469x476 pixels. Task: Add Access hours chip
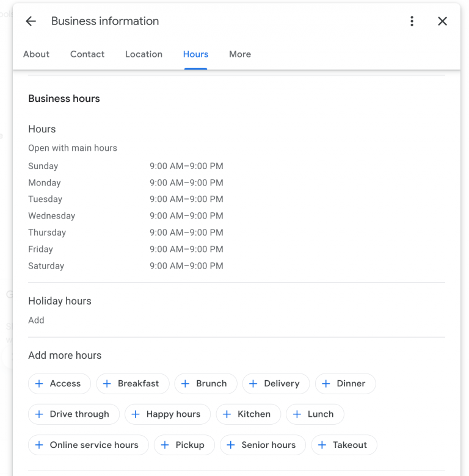pos(59,384)
